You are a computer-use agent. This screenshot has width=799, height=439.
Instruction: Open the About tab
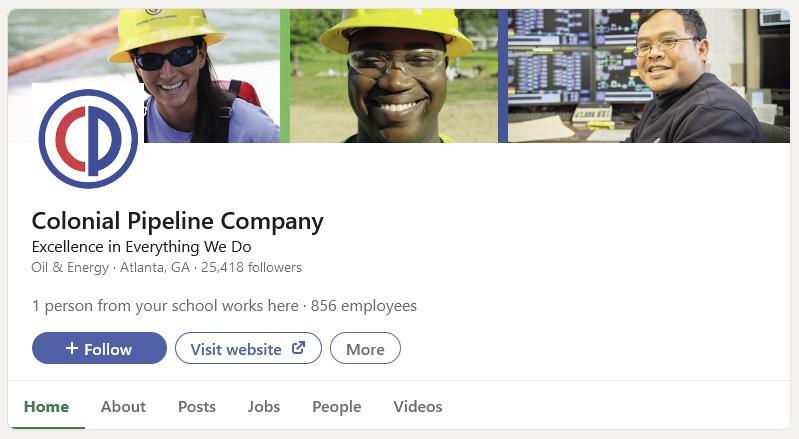coord(123,406)
